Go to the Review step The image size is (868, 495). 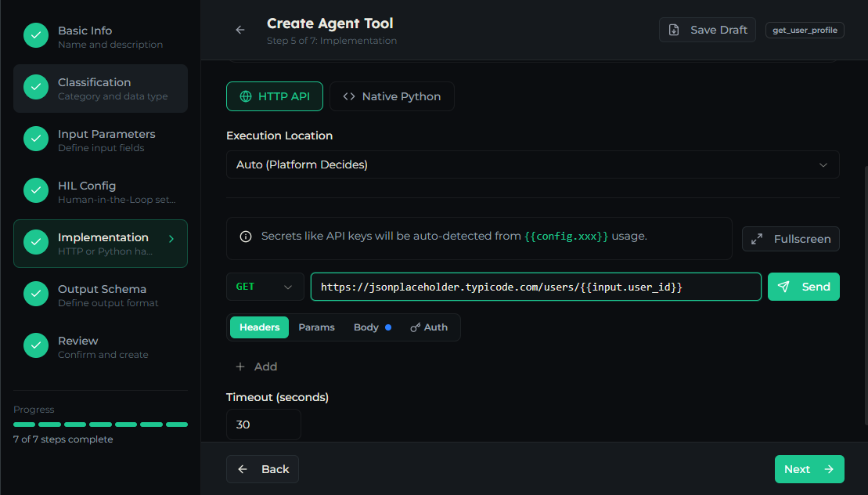[x=100, y=347]
